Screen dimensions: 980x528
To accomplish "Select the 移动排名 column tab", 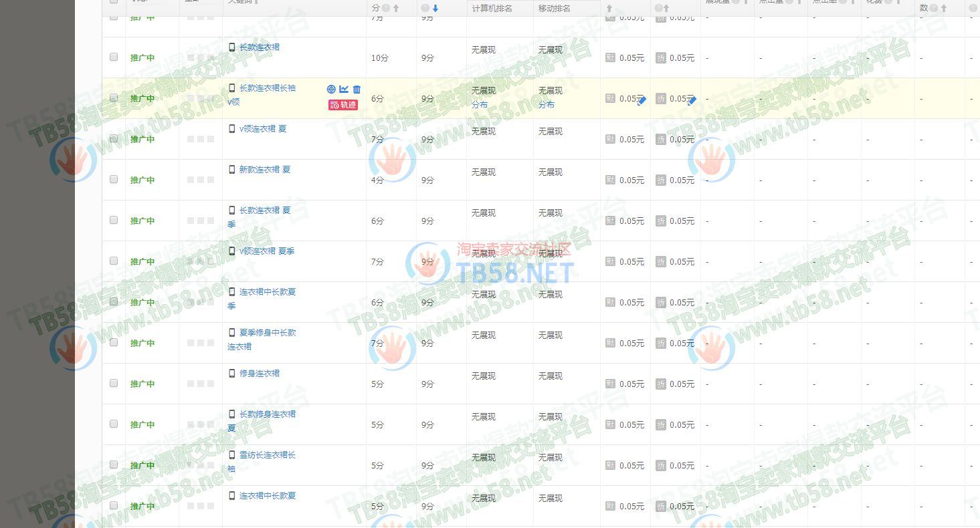I will (x=555, y=8).
